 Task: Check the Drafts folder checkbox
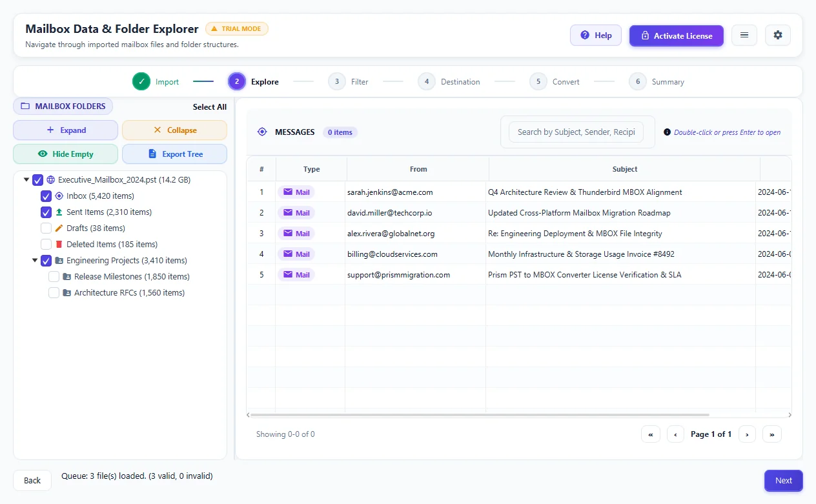[x=46, y=228]
